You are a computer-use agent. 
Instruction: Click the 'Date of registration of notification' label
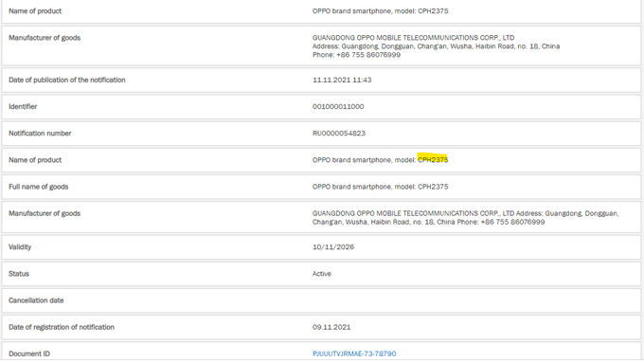tap(62, 328)
